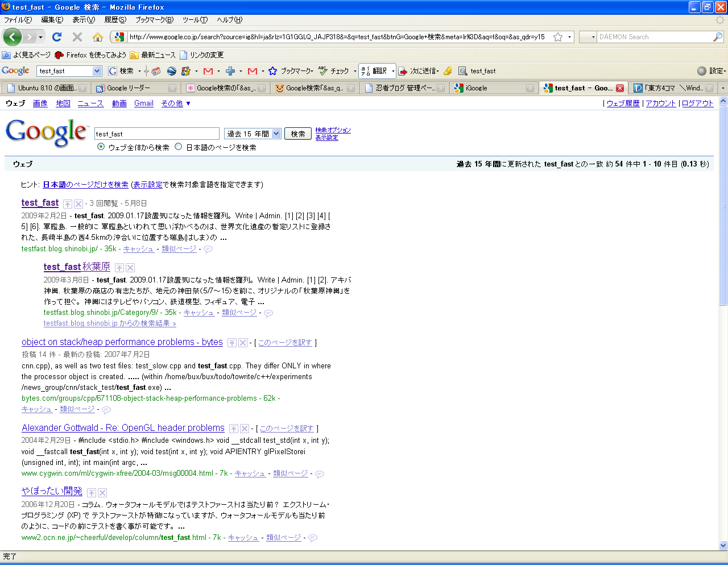Remove 'test_fast 秋葉原' result with X icon
Viewport: 728px width, 565px height.
(130, 268)
